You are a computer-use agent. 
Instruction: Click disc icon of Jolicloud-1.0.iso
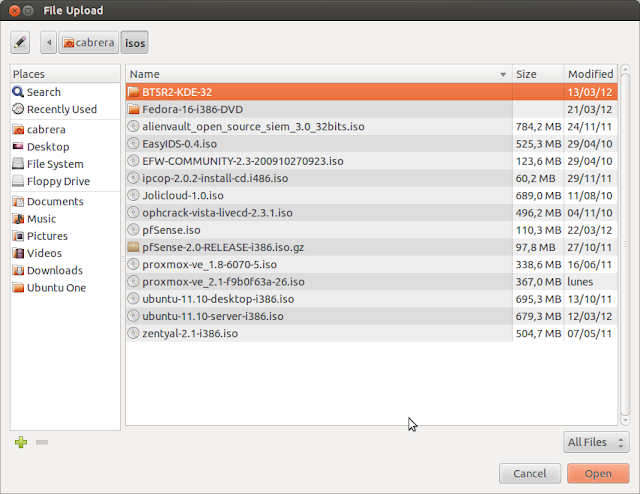[x=133, y=195]
